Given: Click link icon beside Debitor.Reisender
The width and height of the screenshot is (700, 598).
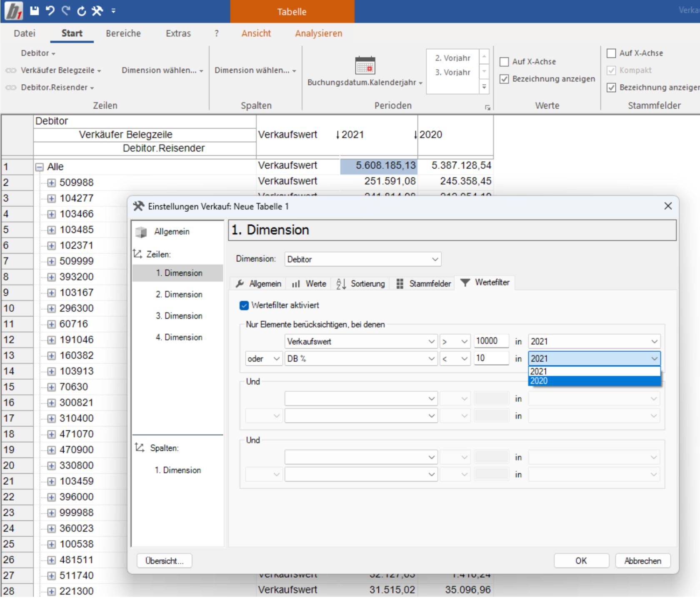Looking at the screenshot, I should 11,88.
